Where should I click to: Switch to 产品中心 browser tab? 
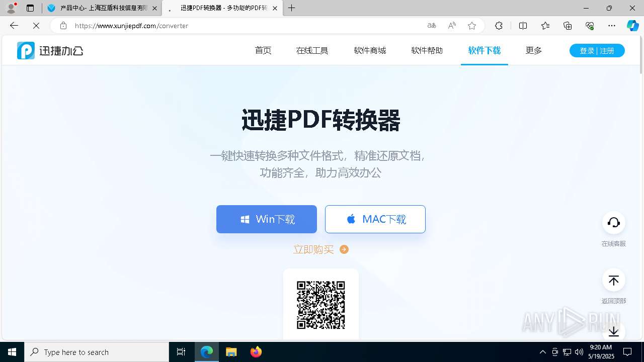point(102,8)
